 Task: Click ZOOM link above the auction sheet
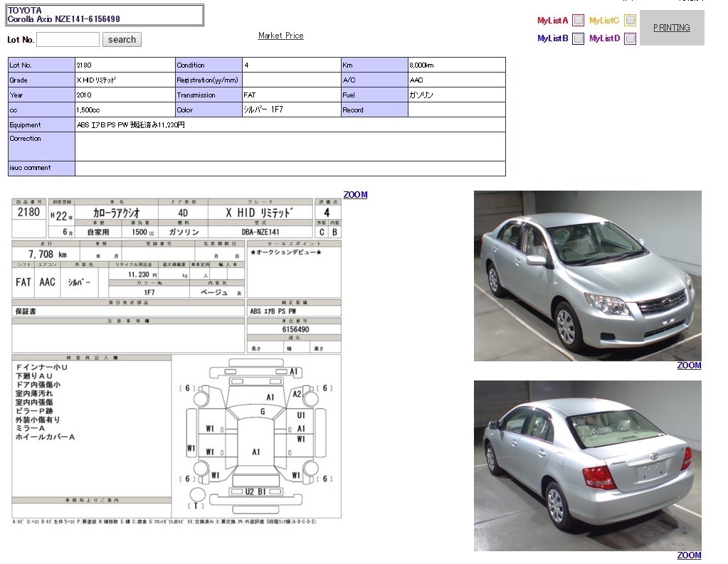[355, 195]
